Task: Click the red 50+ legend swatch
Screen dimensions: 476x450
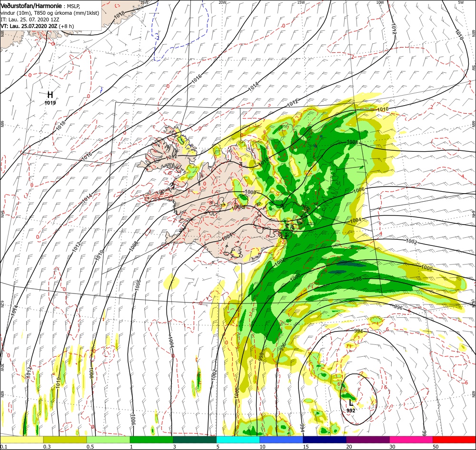Action: tap(454, 440)
